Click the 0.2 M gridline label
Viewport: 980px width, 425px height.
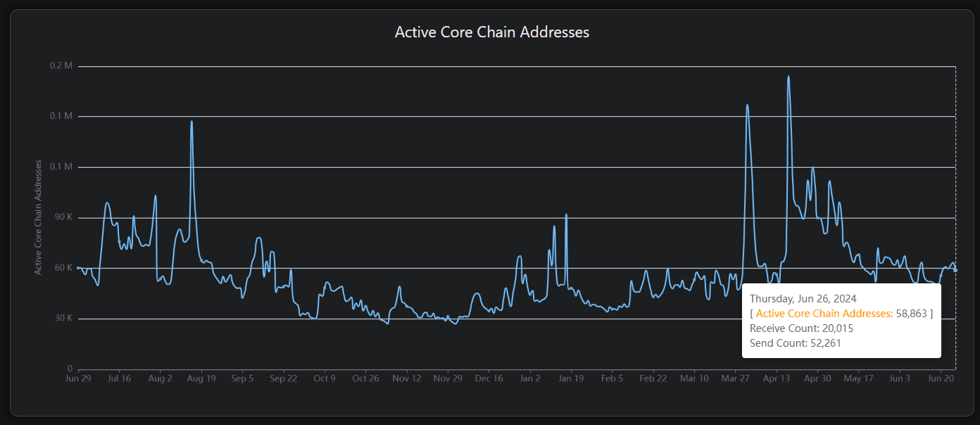point(61,66)
